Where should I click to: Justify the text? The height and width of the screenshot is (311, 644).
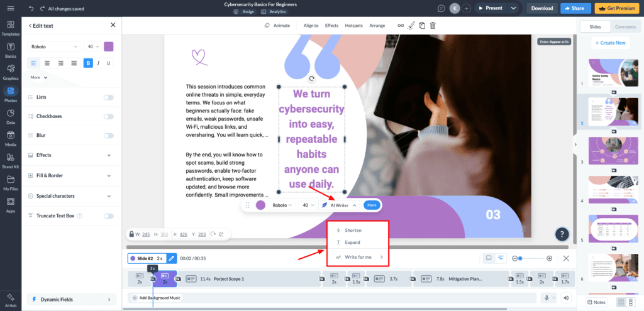pos(74,63)
